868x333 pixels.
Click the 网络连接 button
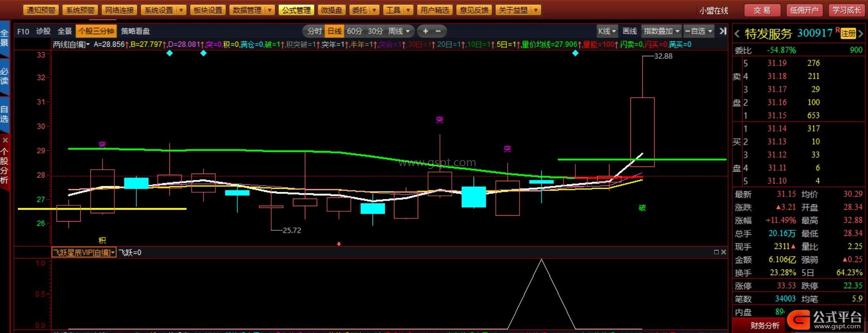pos(119,10)
